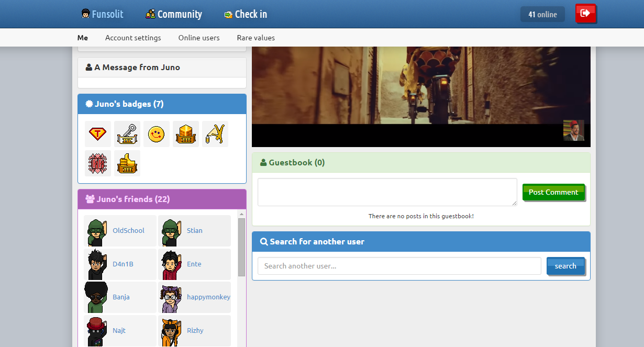The width and height of the screenshot is (644, 347).
Task: Visit happymonkey's profile link
Action: pyautogui.click(x=208, y=297)
